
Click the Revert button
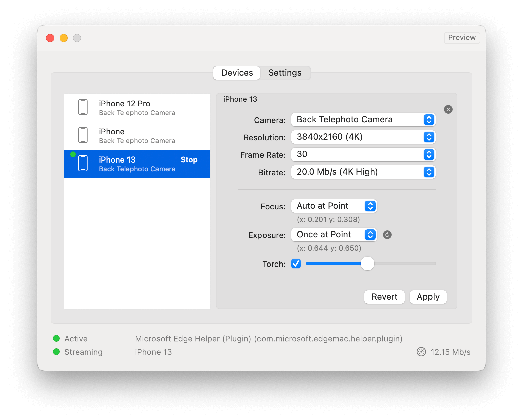coord(384,297)
